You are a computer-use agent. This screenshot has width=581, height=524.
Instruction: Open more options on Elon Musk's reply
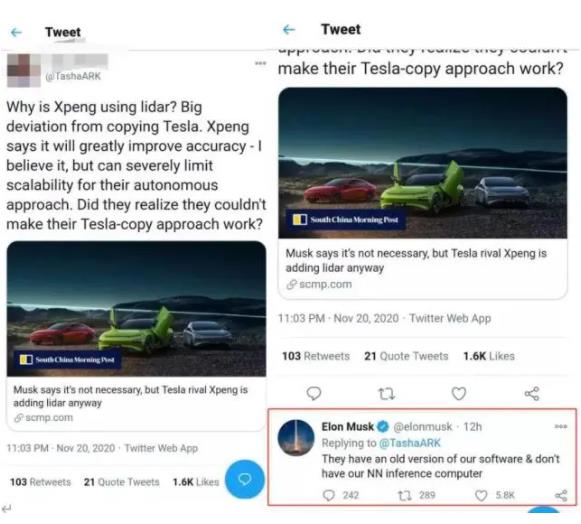coord(561,427)
